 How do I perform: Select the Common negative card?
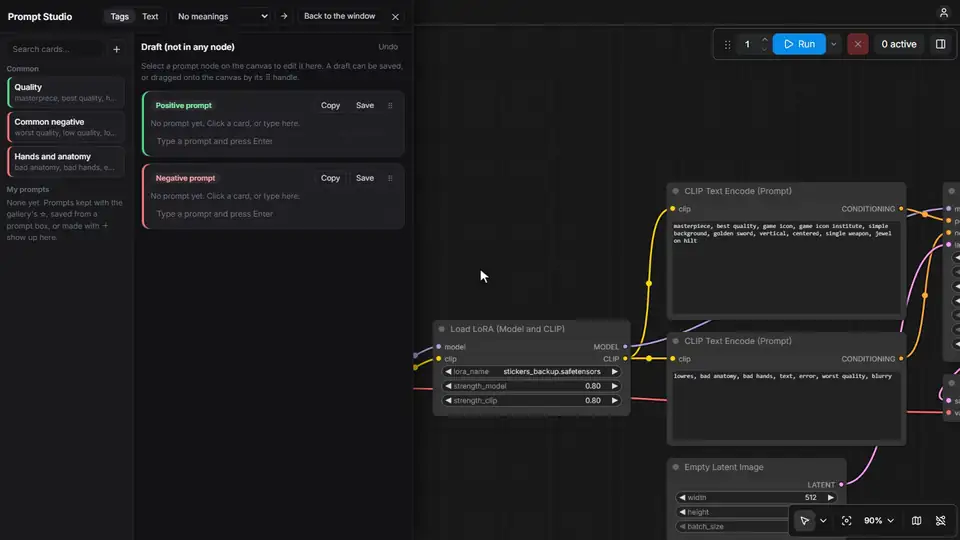coord(66,127)
